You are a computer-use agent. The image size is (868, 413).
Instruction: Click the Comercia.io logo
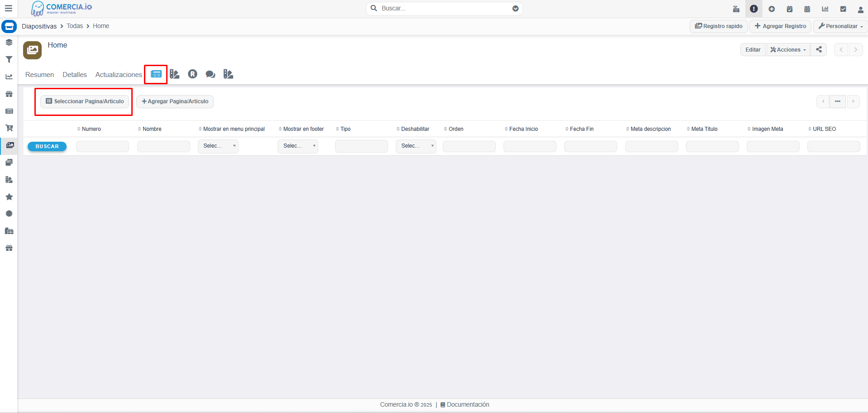click(x=62, y=9)
